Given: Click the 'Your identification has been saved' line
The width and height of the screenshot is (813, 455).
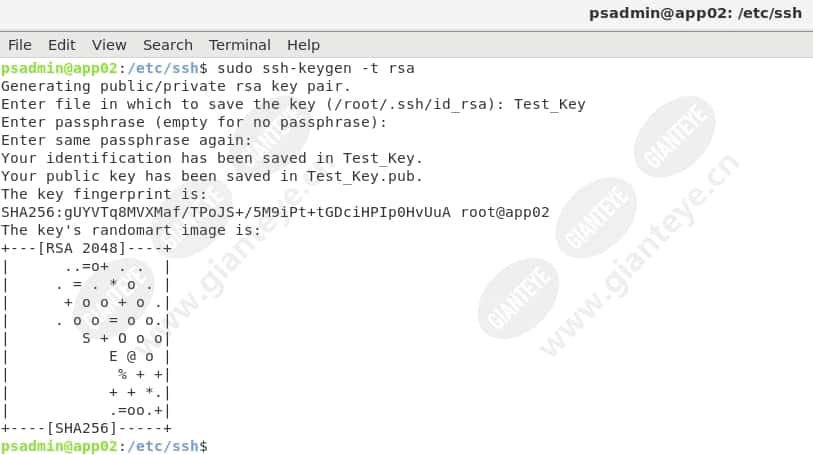Looking at the screenshot, I should point(212,159).
